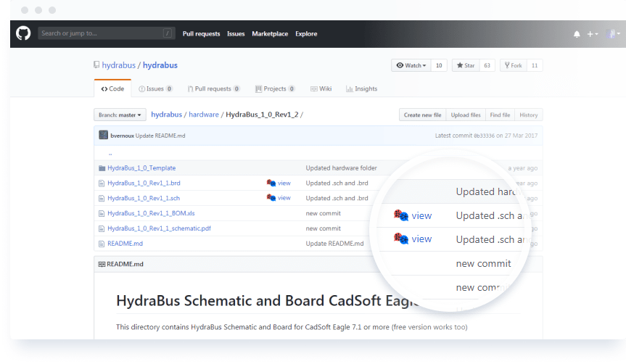Open Updated hardware folder commit message
The height and width of the screenshot is (364, 626).
tap(342, 168)
